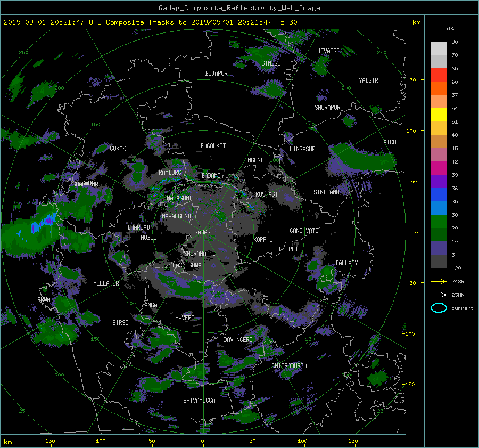Click the "current" legend label

(462, 308)
